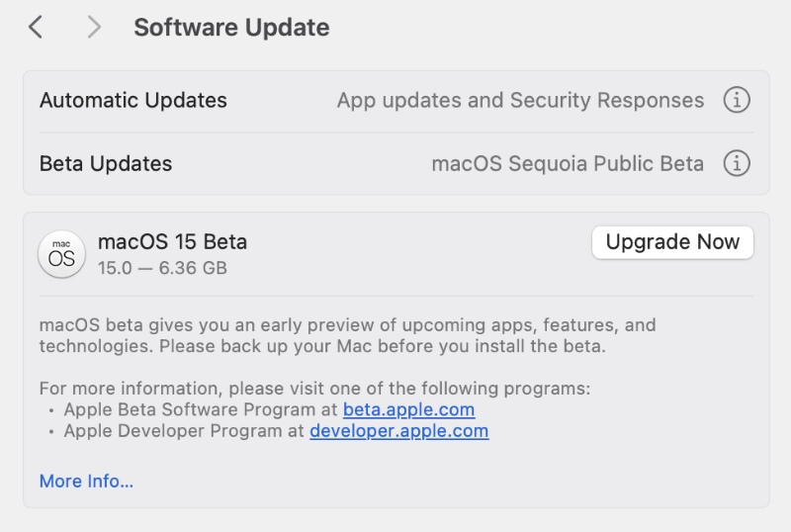
Task: Open the developer.apple.com link
Action: pos(398,431)
